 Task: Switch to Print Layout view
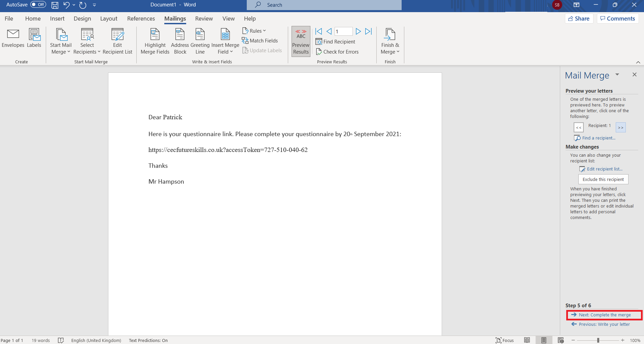pyautogui.click(x=544, y=340)
